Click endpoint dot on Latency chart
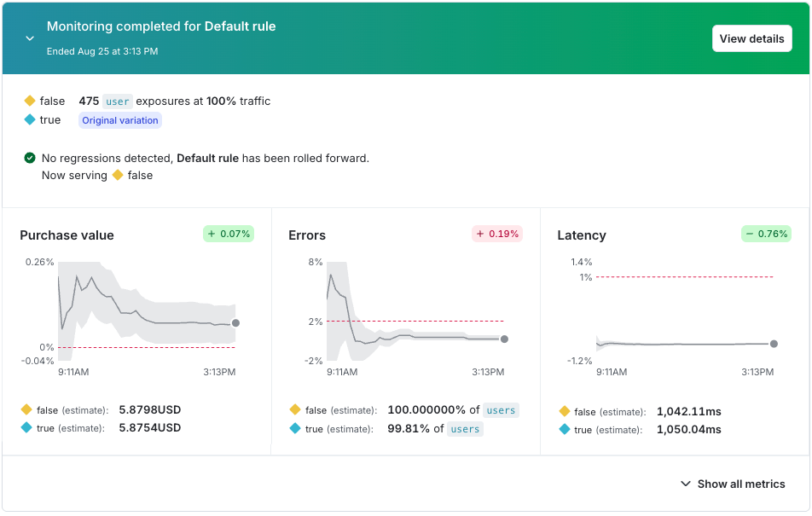 (x=773, y=345)
